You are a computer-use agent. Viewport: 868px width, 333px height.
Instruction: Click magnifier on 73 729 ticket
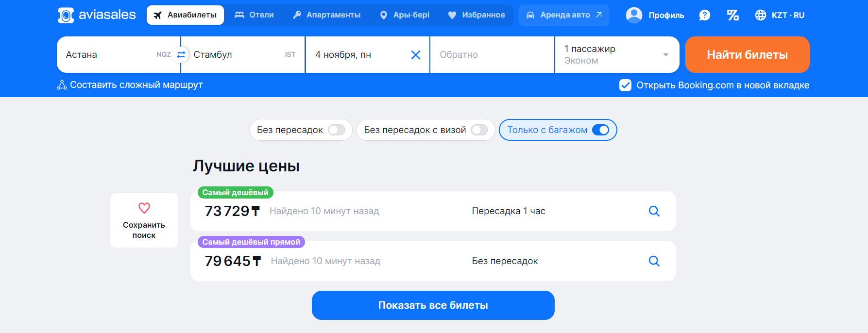pyautogui.click(x=654, y=211)
